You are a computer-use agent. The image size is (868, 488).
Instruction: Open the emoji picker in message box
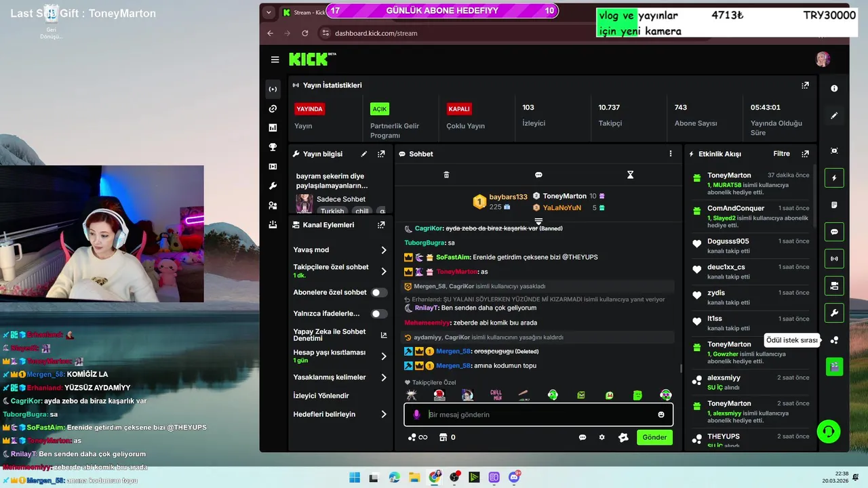661,414
